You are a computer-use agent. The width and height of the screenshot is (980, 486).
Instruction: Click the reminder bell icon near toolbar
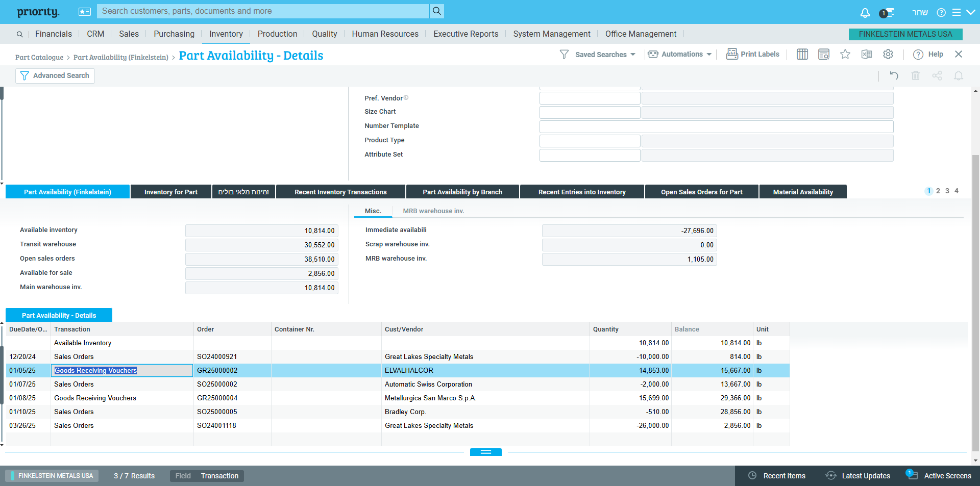(959, 75)
